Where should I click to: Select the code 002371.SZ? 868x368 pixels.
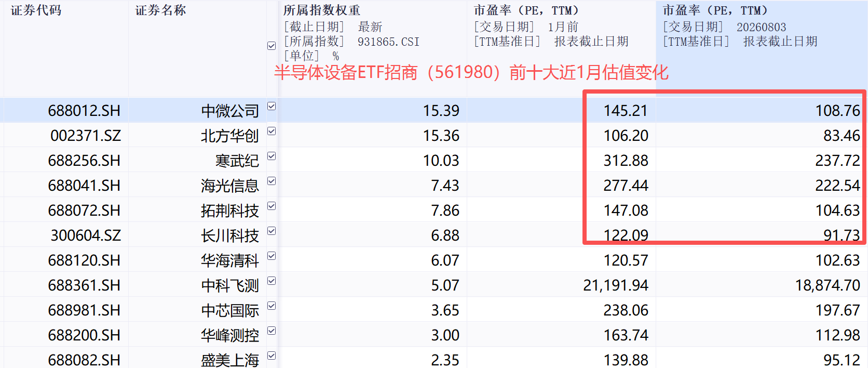[x=86, y=136]
